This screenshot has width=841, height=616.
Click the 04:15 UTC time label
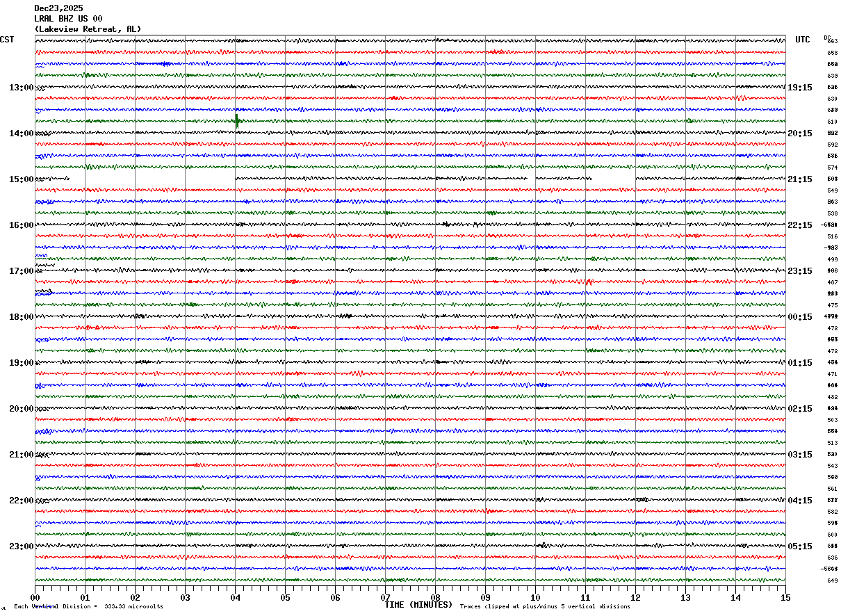click(800, 501)
